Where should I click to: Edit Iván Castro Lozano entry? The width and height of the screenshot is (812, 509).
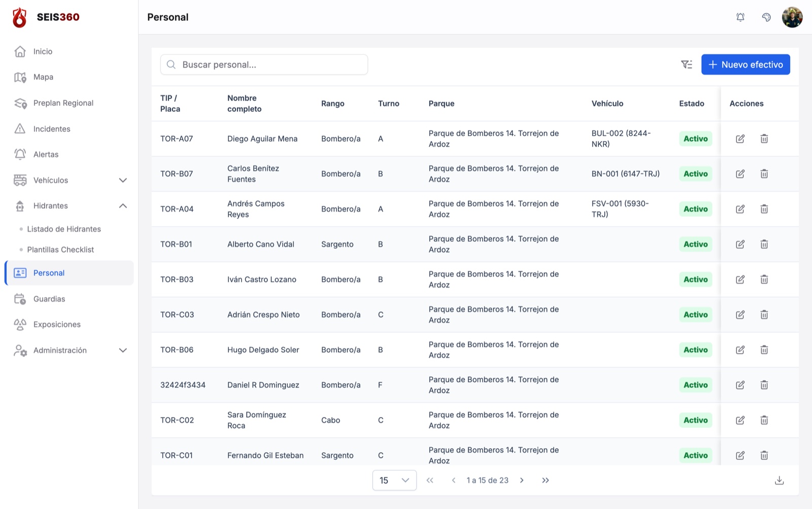pyautogui.click(x=740, y=279)
